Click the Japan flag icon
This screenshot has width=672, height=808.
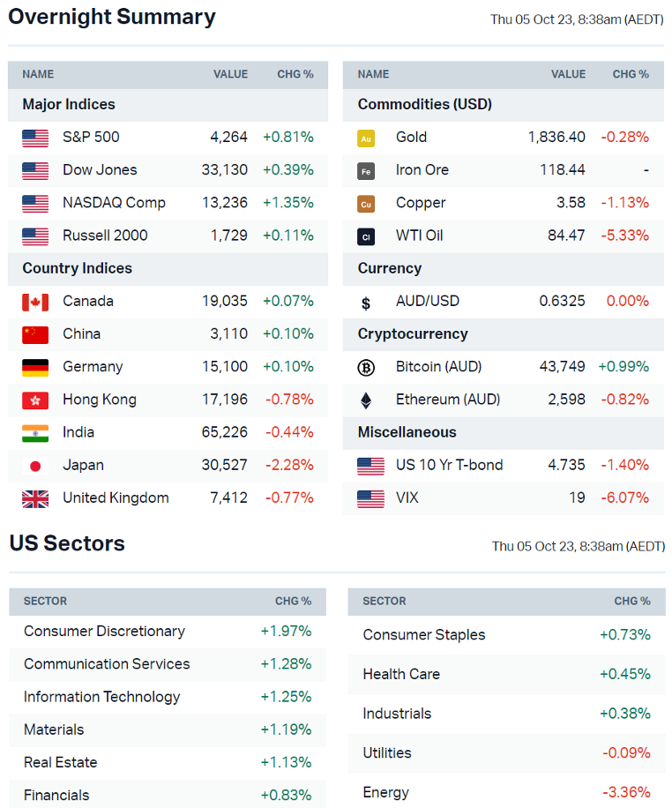click(35, 466)
